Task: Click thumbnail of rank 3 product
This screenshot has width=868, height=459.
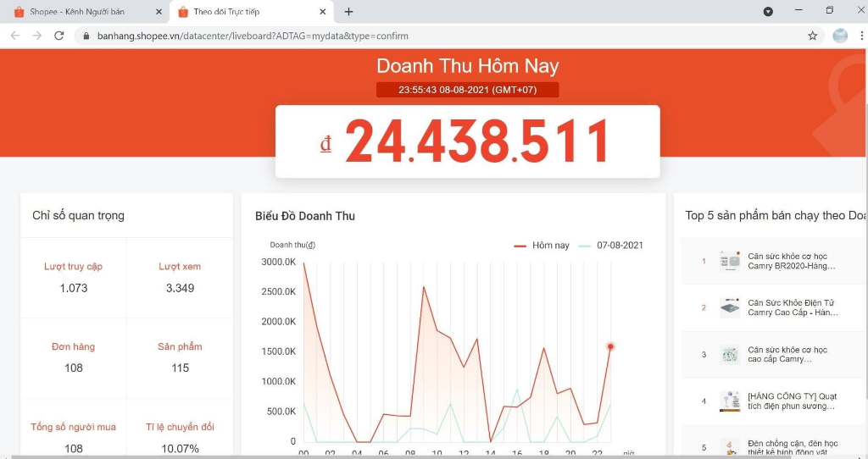Action: pos(730,355)
